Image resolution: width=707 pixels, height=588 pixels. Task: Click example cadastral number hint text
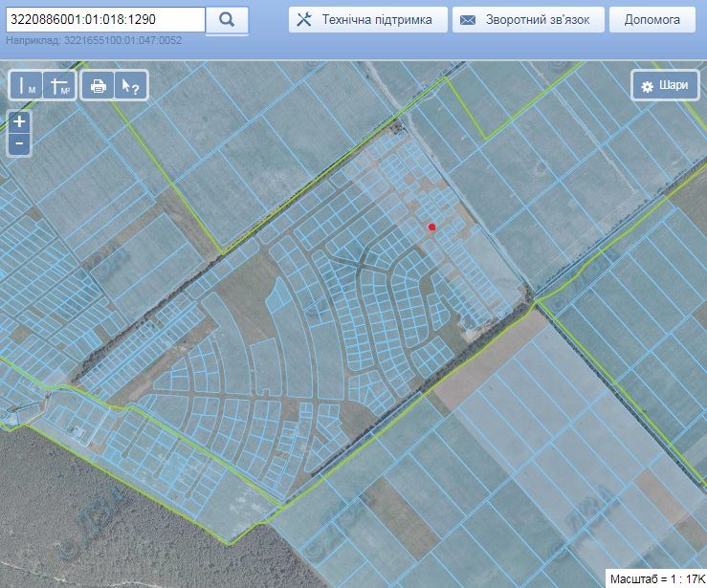(x=94, y=40)
